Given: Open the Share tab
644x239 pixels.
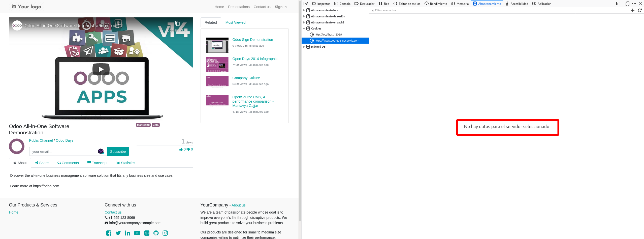Looking at the screenshot, I should 42,163.
